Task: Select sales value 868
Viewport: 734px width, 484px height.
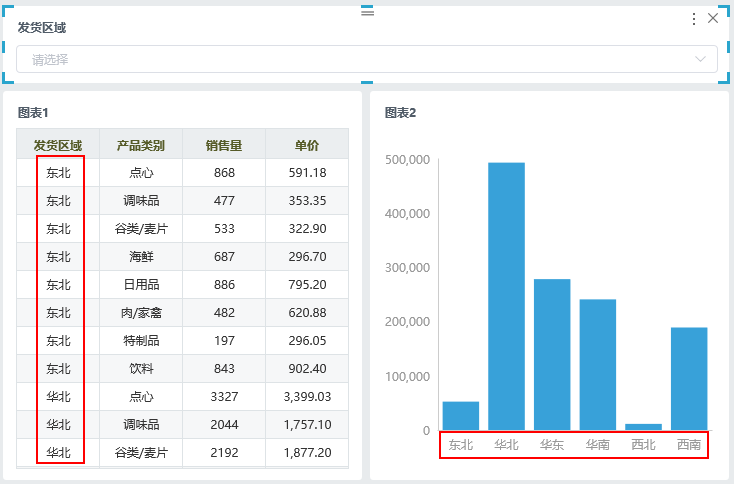Action: [x=224, y=173]
